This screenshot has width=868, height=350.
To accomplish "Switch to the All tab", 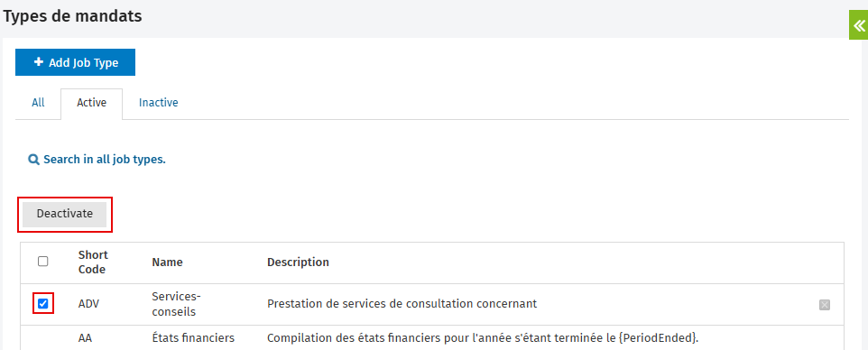I will [38, 103].
